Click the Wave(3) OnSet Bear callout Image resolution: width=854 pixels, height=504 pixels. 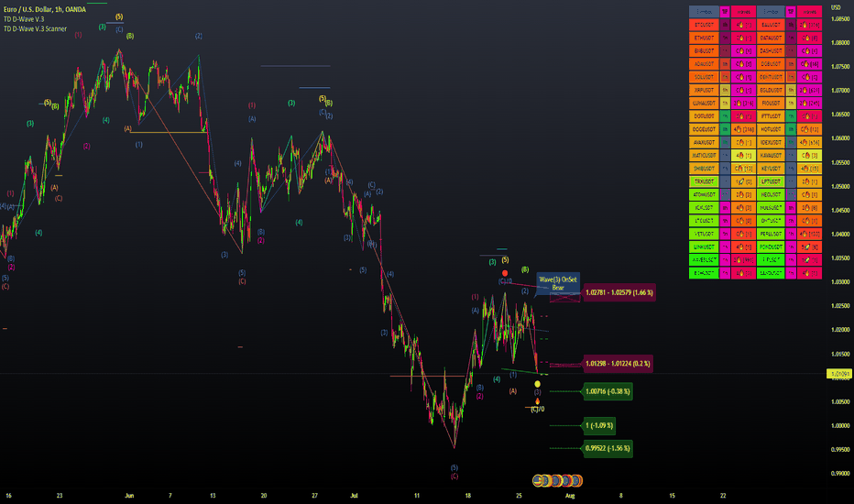click(x=558, y=283)
